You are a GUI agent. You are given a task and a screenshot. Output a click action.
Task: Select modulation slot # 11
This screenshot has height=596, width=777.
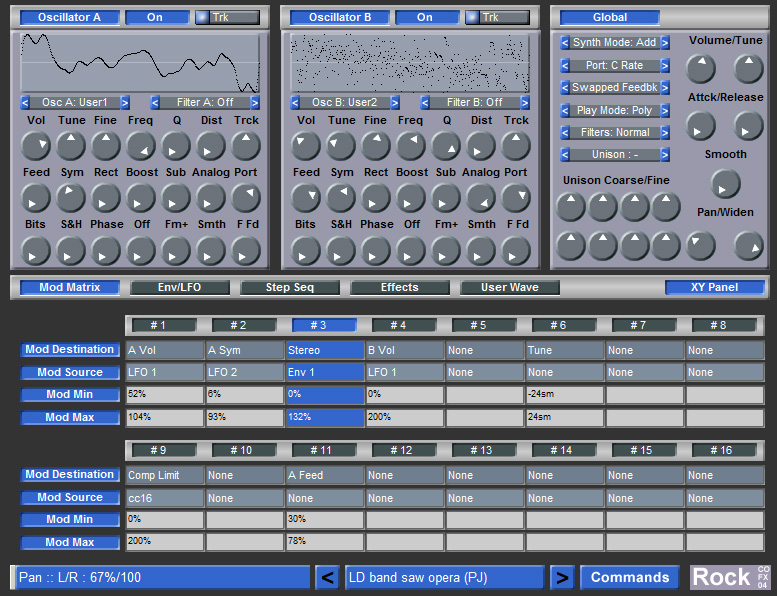pyautogui.click(x=324, y=450)
